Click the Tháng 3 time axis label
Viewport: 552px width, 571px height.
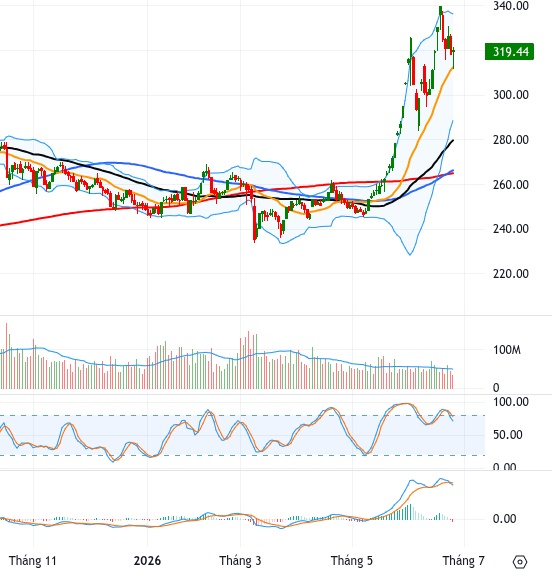240,560
